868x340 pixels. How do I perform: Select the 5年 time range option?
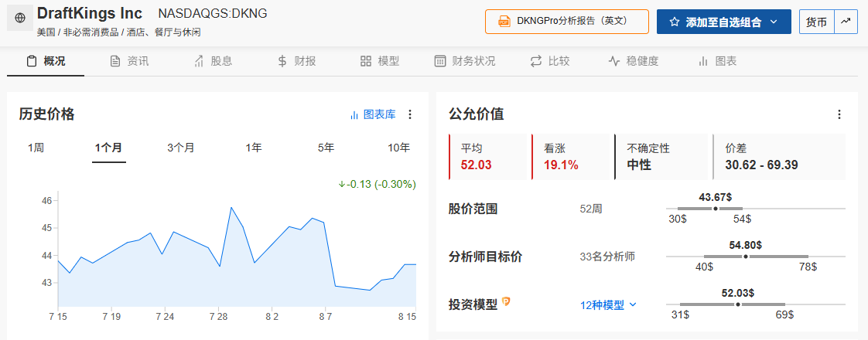[326, 148]
